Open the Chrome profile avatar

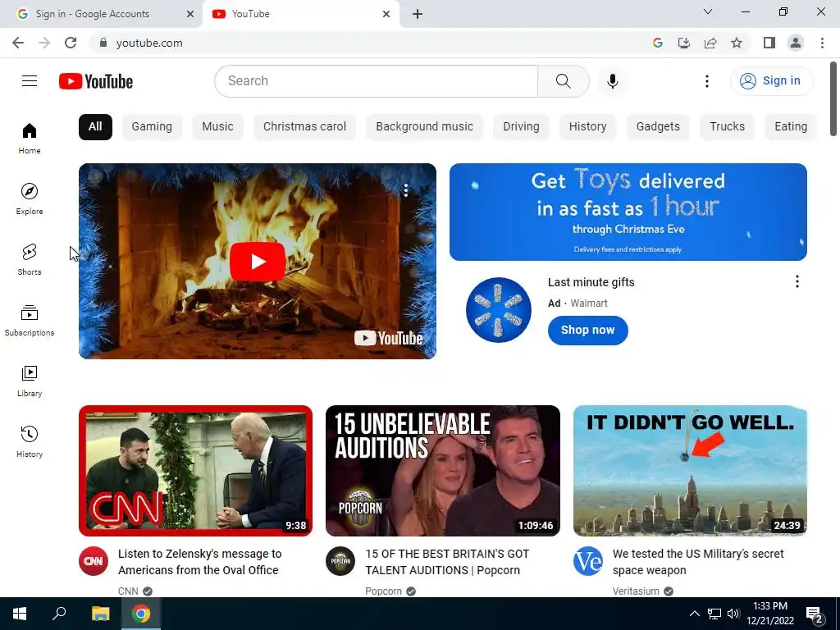coord(796,43)
